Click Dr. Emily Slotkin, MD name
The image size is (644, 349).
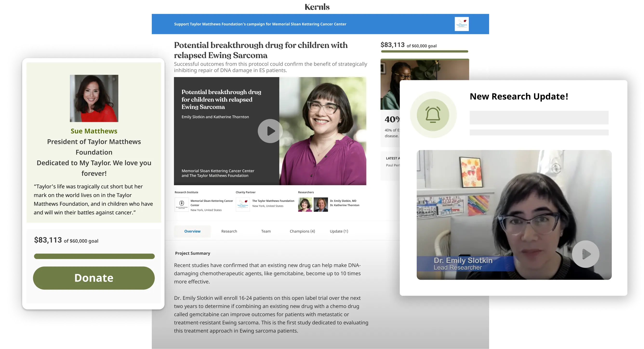(x=343, y=201)
